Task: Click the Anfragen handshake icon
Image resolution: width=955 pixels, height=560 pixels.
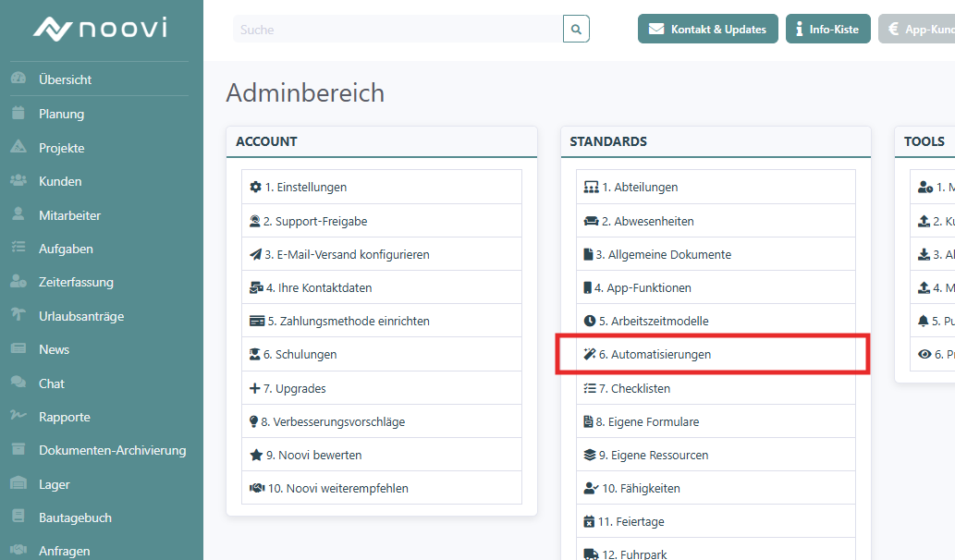Action: [18, 550]
